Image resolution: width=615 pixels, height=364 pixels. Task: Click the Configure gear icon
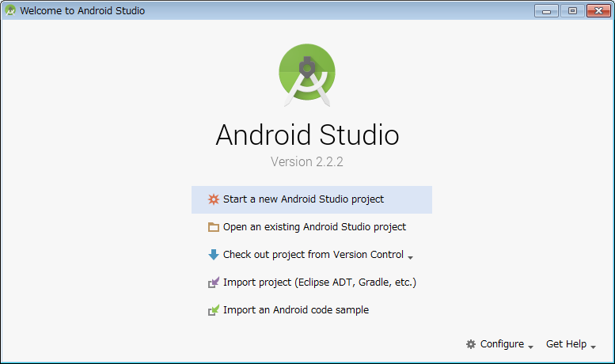point(471,344)
